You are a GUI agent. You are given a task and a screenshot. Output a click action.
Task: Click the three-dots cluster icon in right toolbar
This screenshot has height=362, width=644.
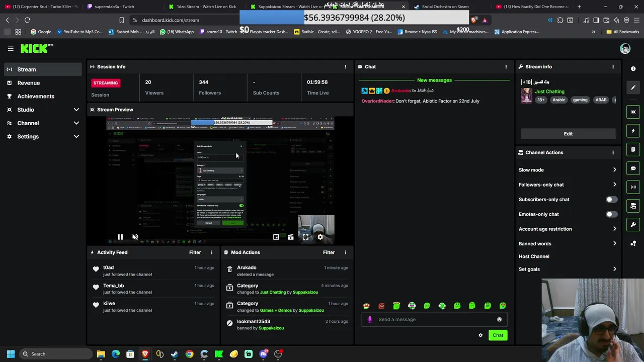633,243
